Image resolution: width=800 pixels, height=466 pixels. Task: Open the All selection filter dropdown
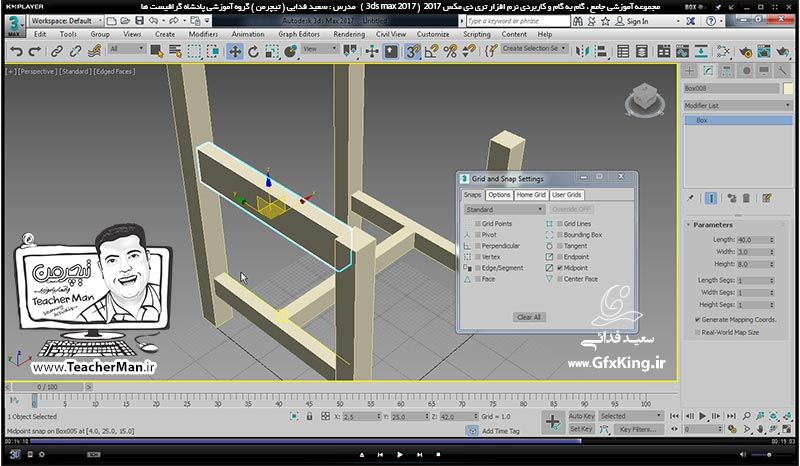click(x=127, y=48)
